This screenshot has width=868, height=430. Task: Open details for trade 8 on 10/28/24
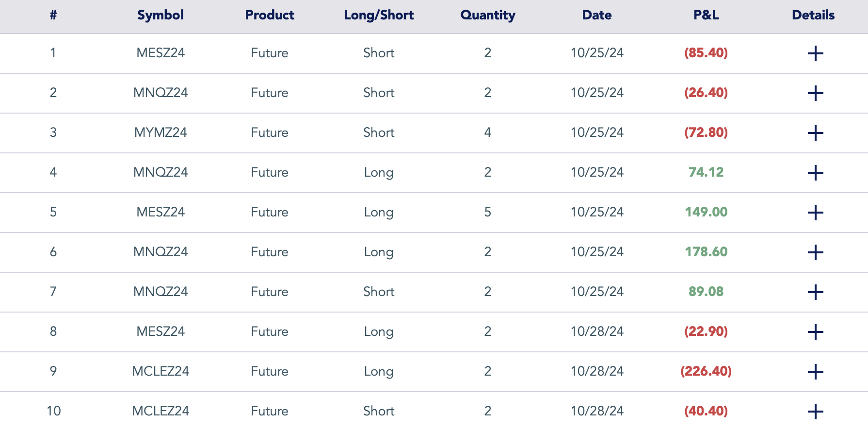click(x=815, y=332)
